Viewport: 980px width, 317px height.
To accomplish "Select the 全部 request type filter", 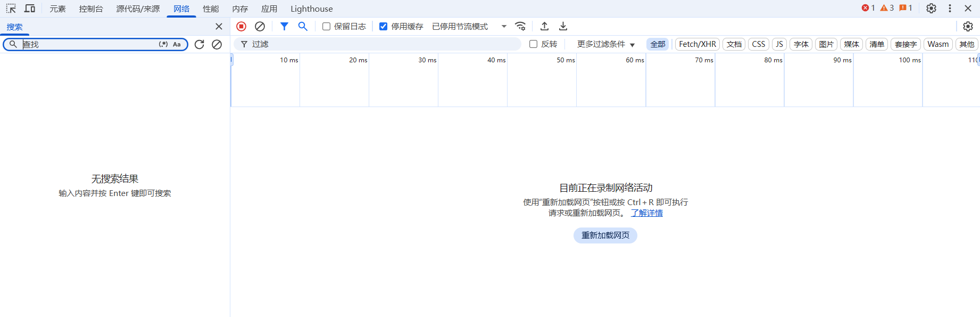I will (658, 44).
